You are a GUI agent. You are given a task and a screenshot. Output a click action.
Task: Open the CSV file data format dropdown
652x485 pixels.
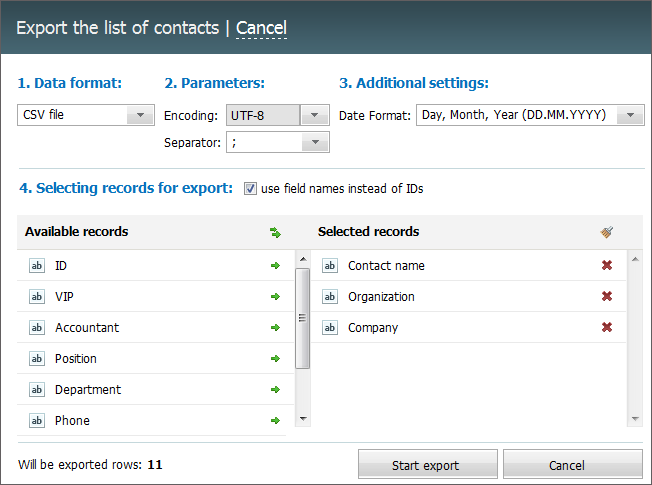pyautogui.click(x=86, y=115)
